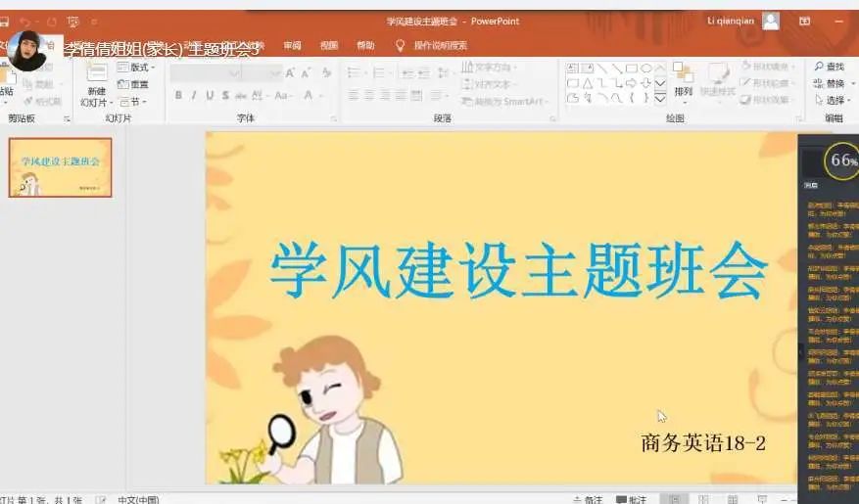
Task: Click the ribbon display options icon
Action: click(x=805, y=22)
